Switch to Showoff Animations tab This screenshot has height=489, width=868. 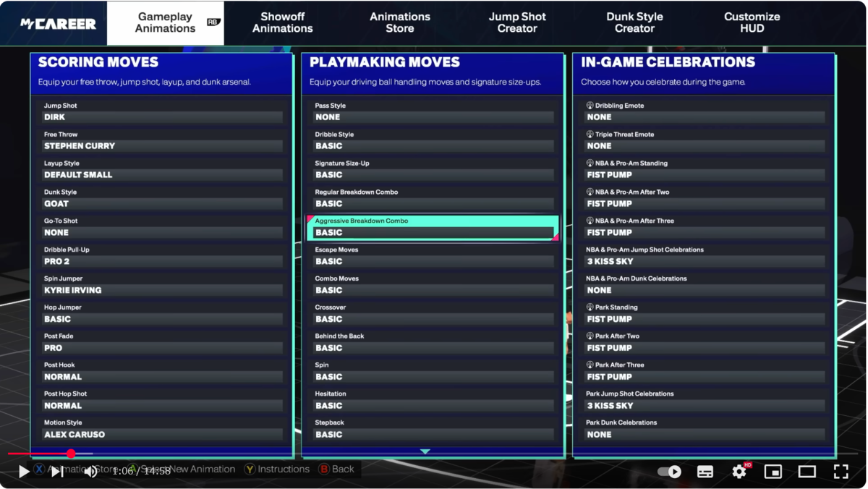(283, 22)
